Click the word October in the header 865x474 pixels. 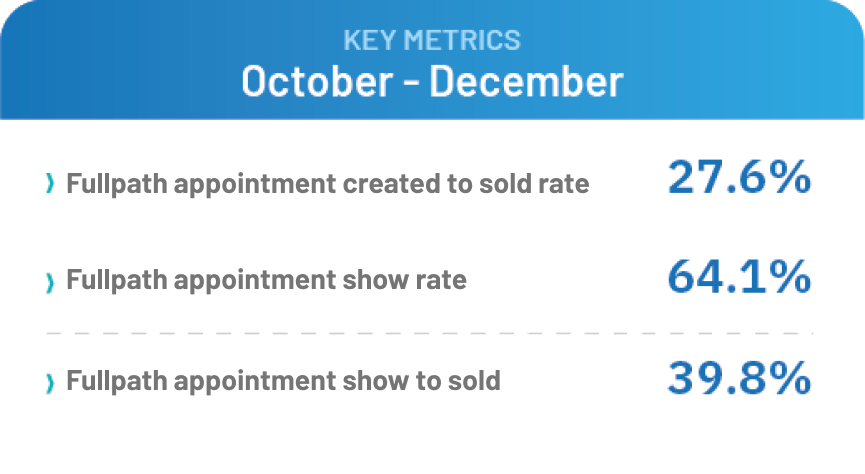[x=317, y=82]
